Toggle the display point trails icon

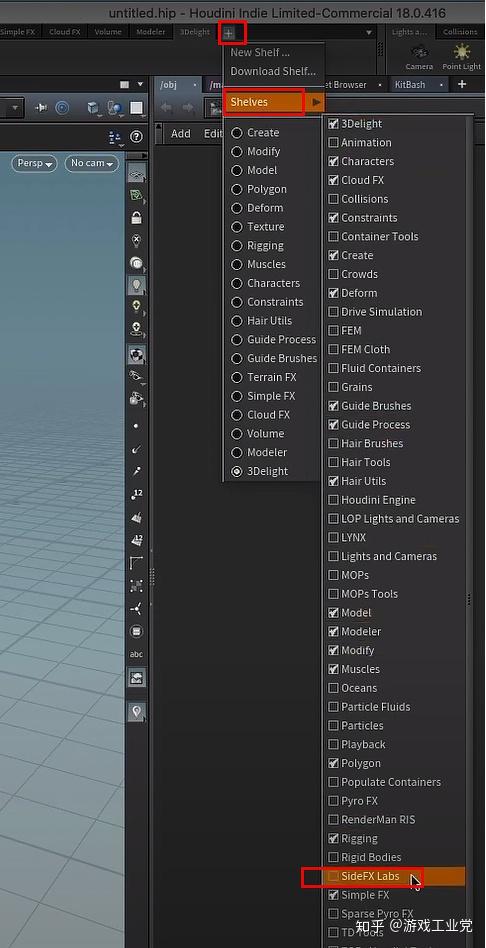click(137, 471)
